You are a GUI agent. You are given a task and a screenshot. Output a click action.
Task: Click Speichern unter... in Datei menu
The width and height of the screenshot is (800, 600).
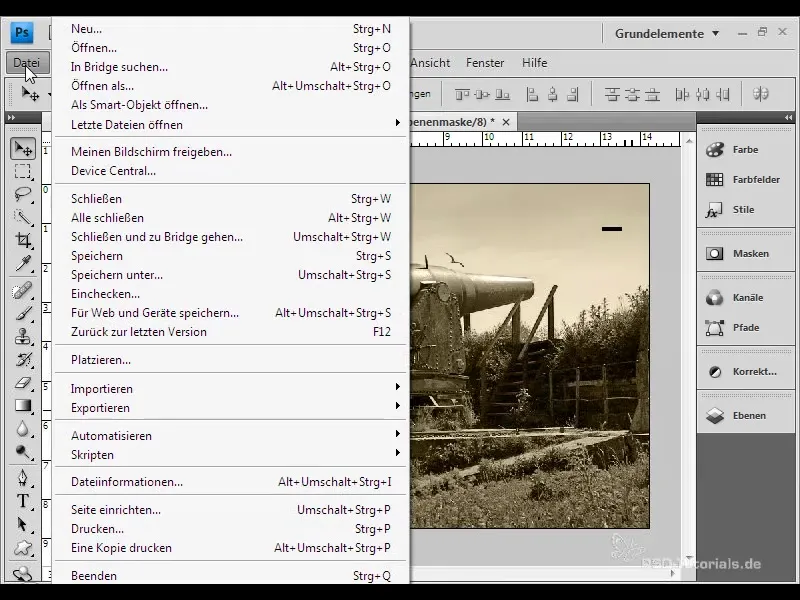(117, 275)
